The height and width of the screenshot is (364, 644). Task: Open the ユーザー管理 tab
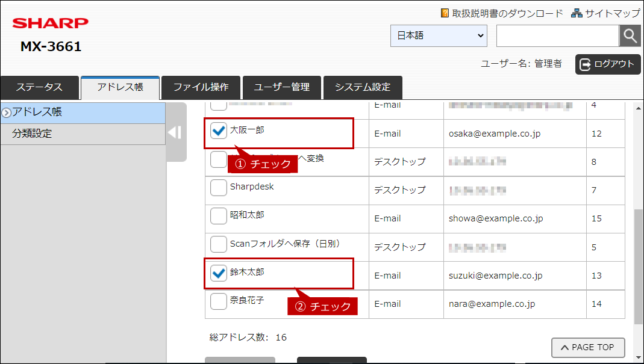pyautogui.click(x=282, y=87)
